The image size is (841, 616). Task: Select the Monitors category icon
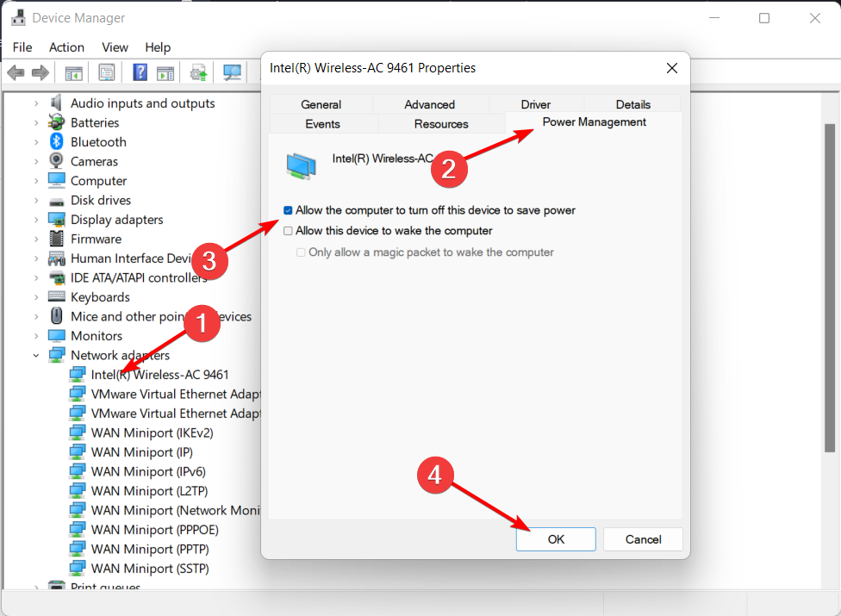pos(56,336)
